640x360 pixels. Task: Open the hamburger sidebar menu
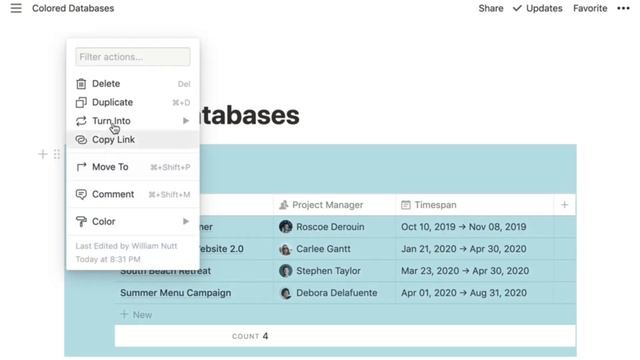[x=16, y=8]
